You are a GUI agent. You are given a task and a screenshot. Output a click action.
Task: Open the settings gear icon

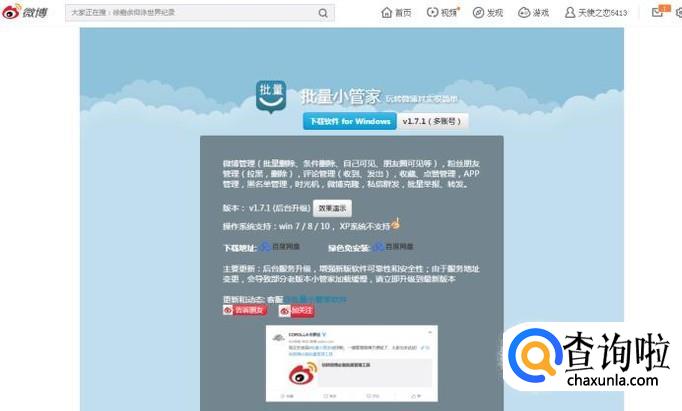tap(679, 13)
